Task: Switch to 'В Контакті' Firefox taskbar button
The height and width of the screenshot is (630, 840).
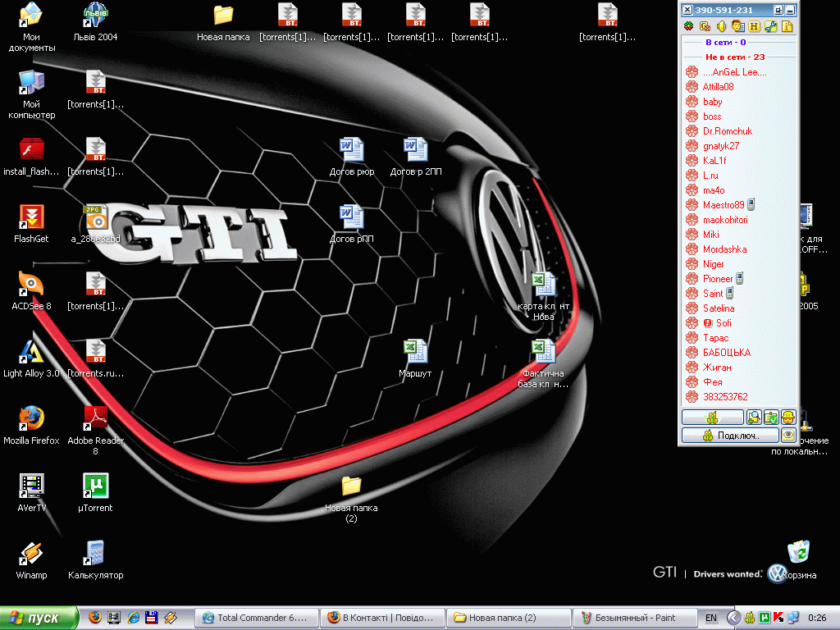Action: click(x=382, y=618)
